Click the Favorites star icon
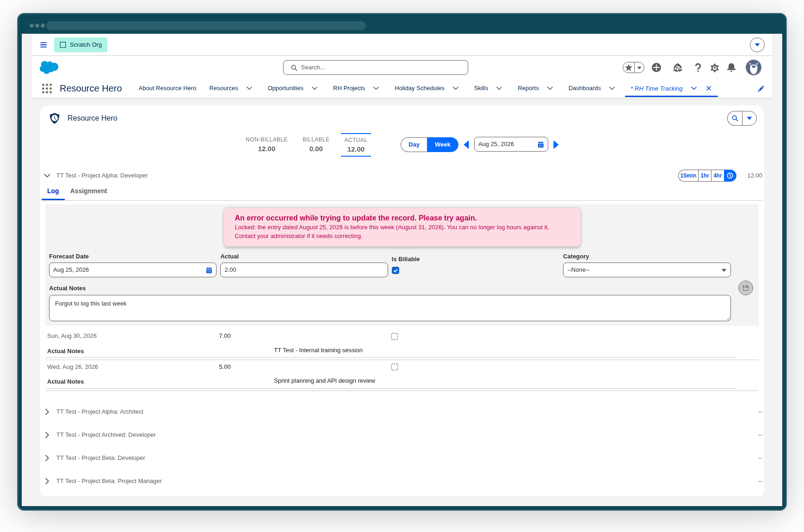This screenshot has width=804, height=532. 629,67
